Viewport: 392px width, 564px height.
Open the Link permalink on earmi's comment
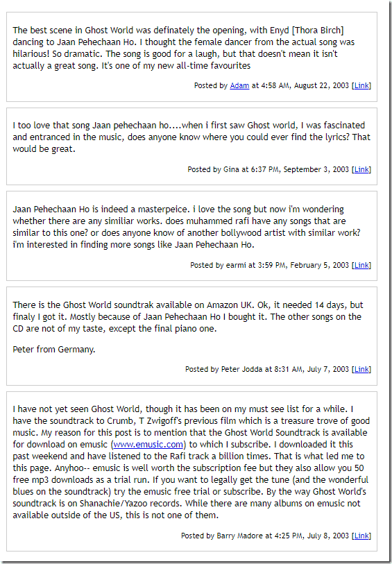click(x=361, y=265)
